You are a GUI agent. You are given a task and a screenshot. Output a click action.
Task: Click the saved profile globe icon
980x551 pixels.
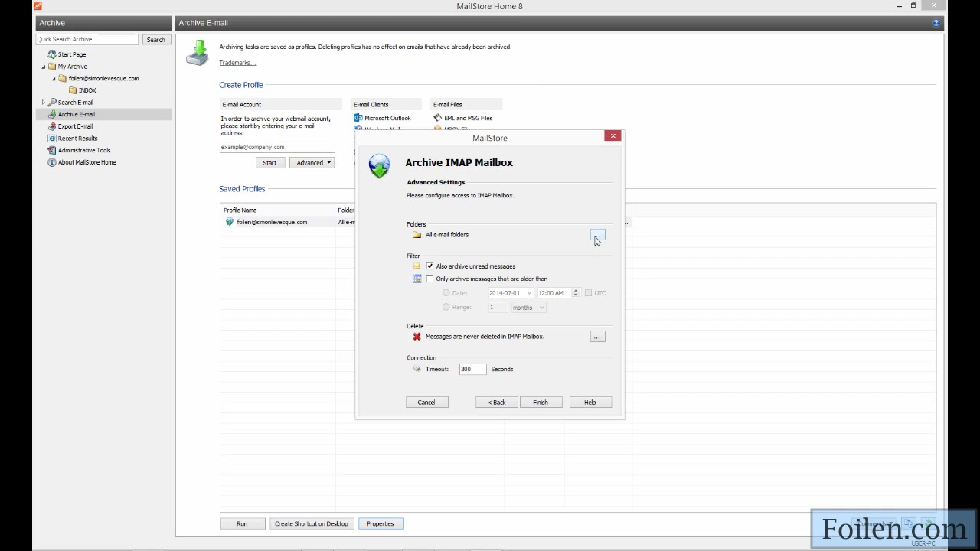[x=229, y=222]
